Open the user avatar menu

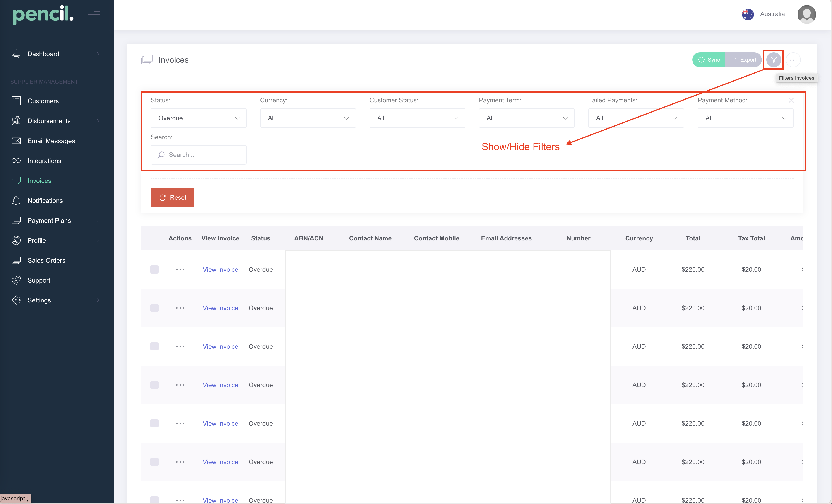click(x=807, y=14)
